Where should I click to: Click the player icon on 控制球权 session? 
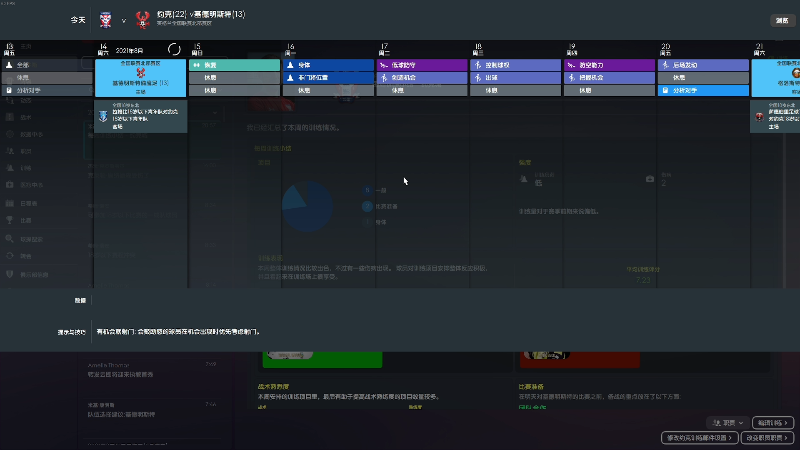(x=478, y=65)
